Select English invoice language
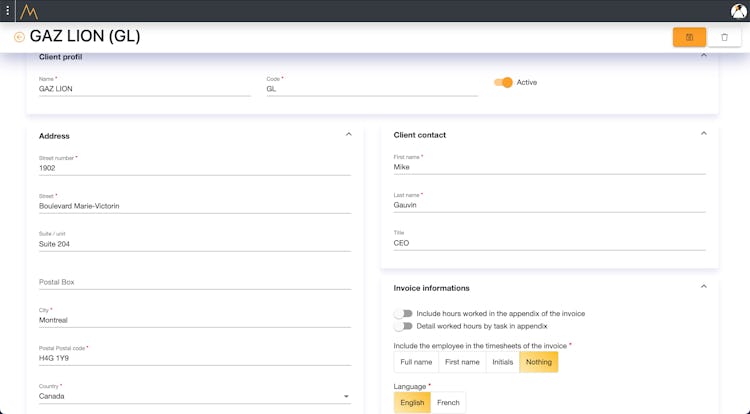 tap(412, 403)
